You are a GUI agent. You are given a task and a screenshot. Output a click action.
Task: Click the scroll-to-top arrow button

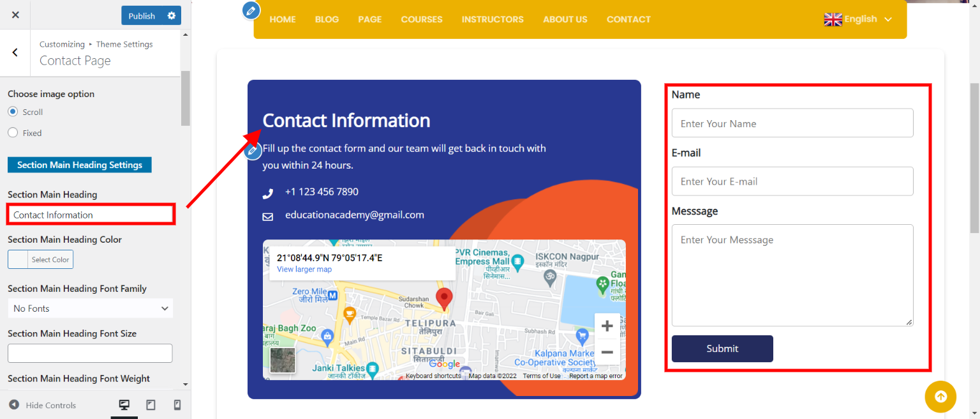click(940, 397)
